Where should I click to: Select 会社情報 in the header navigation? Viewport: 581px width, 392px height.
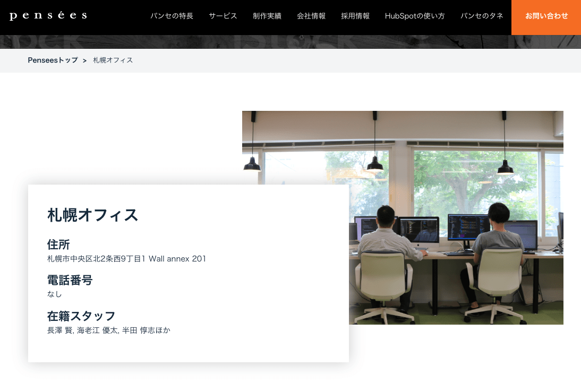[x=311, y=16]
